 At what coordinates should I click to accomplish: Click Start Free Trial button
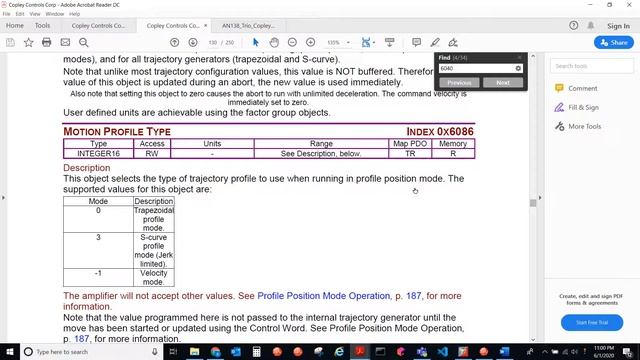coord(592,322)
